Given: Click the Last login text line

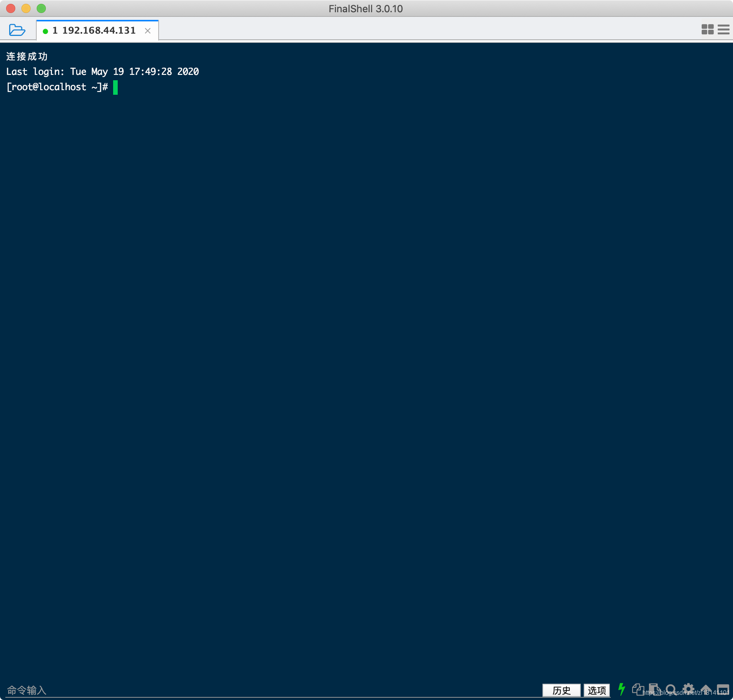Looking at the screenshot, I should click(102, 71).
